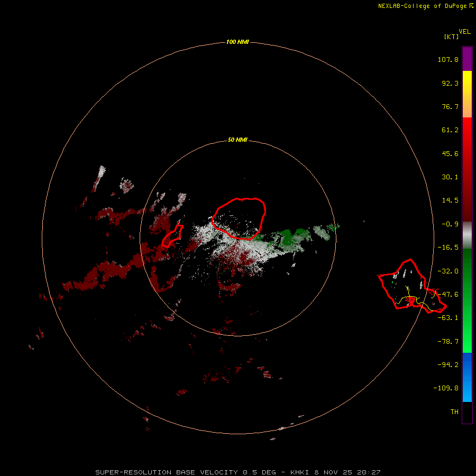The width and height of the screenshot is (476, 476).
Task: Select the -63.1 velocity label
Action: click(x=448, y=318)
